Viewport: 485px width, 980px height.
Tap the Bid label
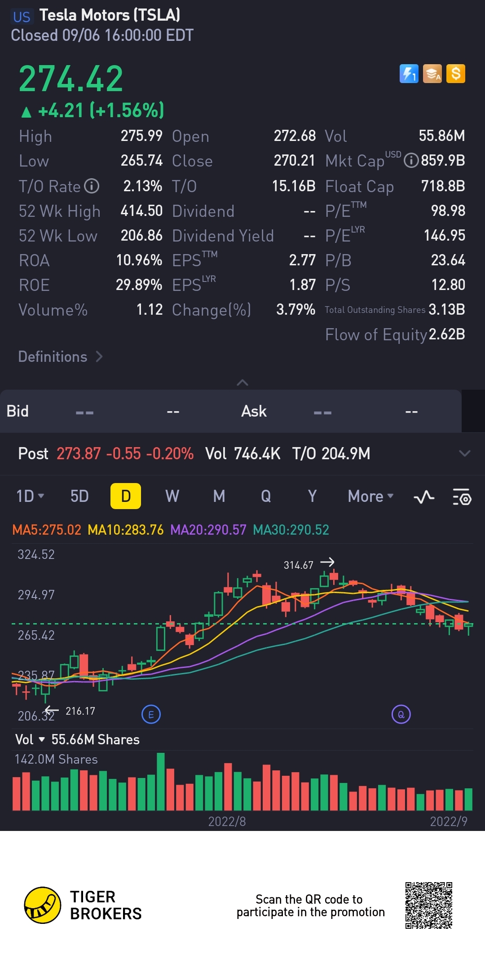[x=18, y=411]
